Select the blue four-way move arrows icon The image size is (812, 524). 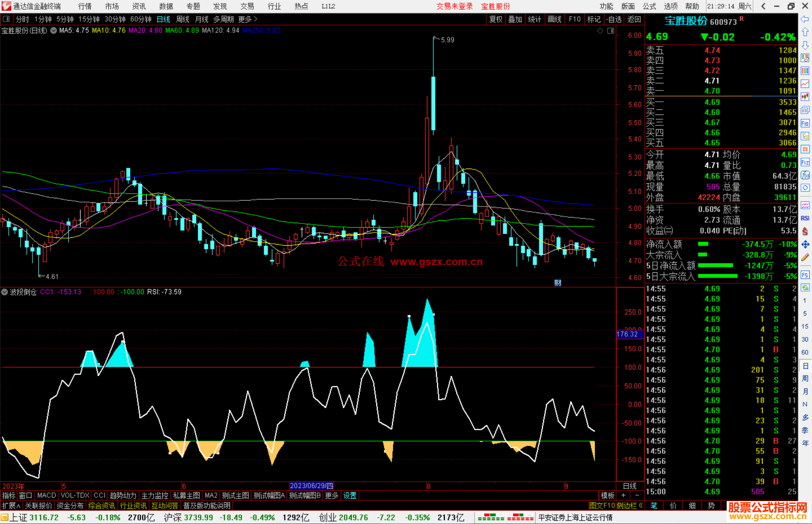(x=805, y=245)
